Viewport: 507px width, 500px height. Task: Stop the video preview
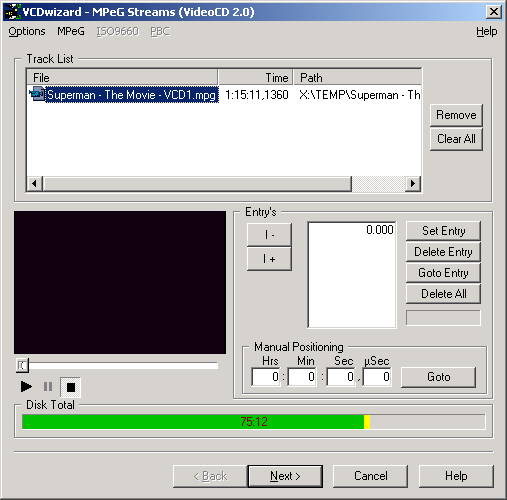(70, 387)
